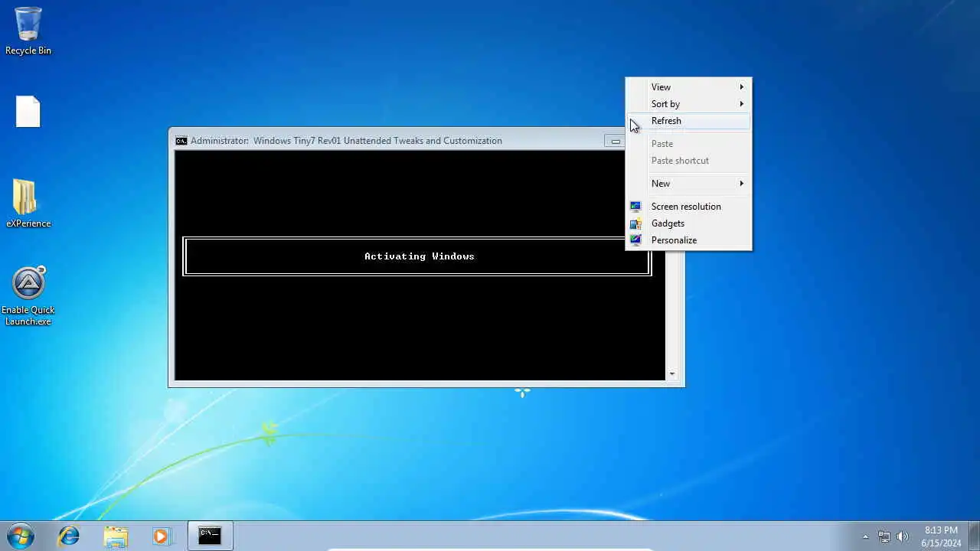Select the blank unnamed file on desktop
This screenshot has height=551, width=980.
click(28, 112)
